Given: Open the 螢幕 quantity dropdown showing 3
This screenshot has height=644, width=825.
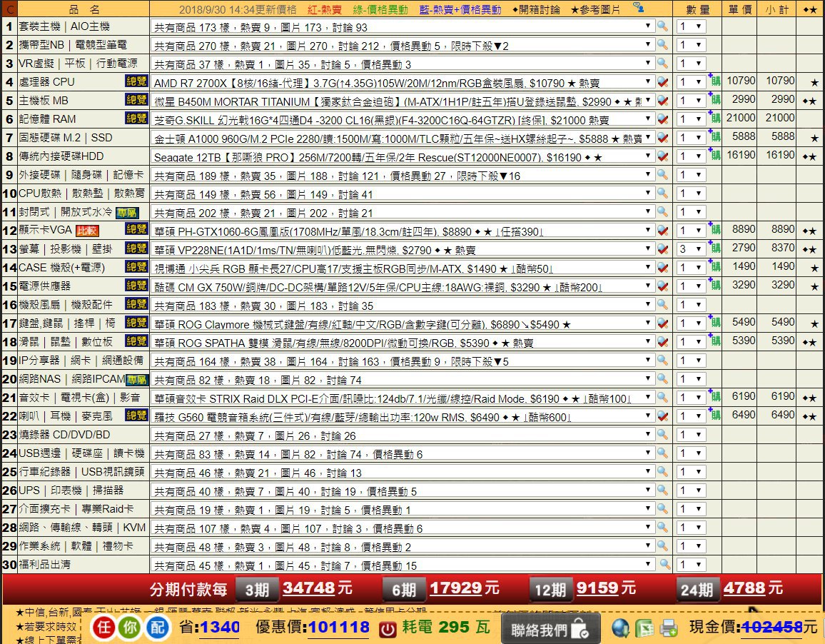Looking at the screenshot, I should (x=691, y=248).
